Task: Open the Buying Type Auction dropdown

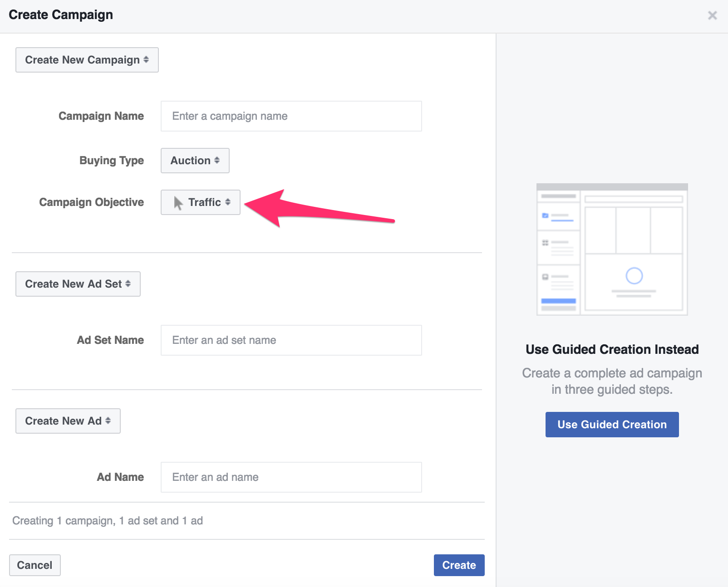Action: [x=195, y=161]
